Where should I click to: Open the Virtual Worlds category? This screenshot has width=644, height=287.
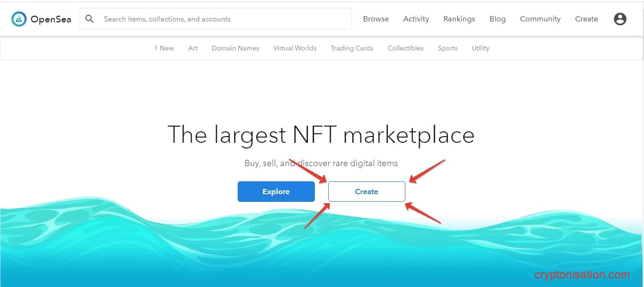click(x=294, y=48)
